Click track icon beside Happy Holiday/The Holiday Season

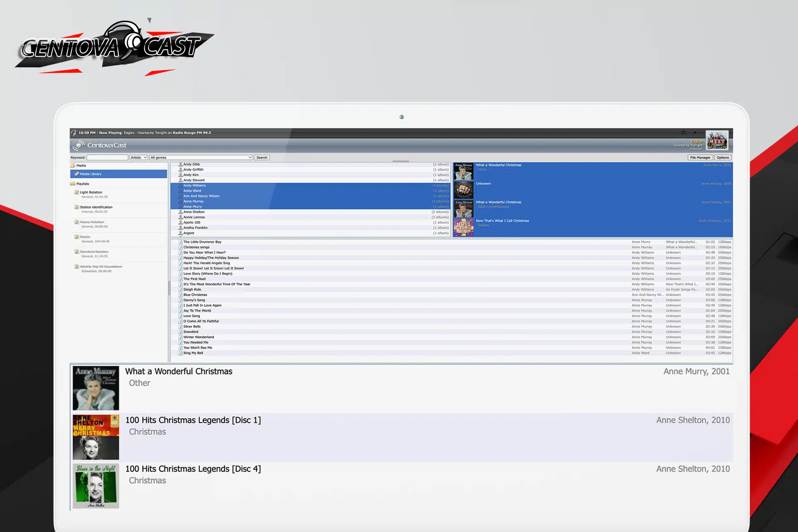coord(181,258)
